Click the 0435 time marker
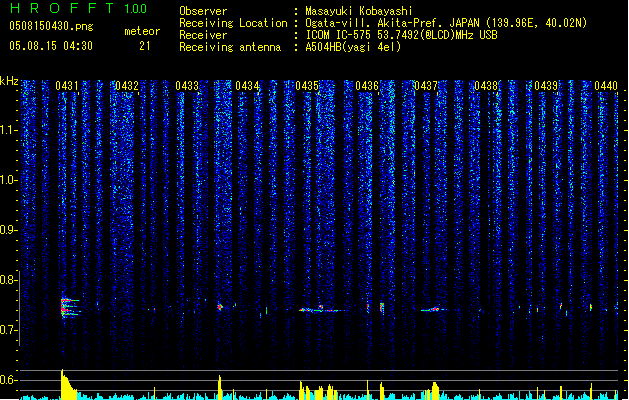Viewport: 629px width, 400px height. (x=307, y=86)
